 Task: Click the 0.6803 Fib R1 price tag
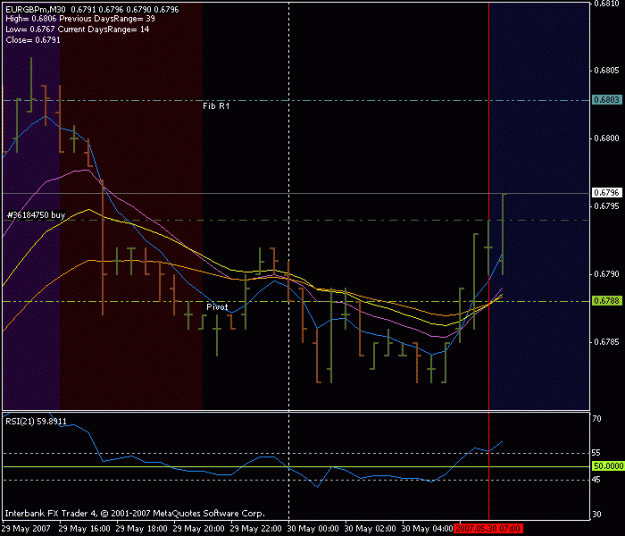click(607, 100)
